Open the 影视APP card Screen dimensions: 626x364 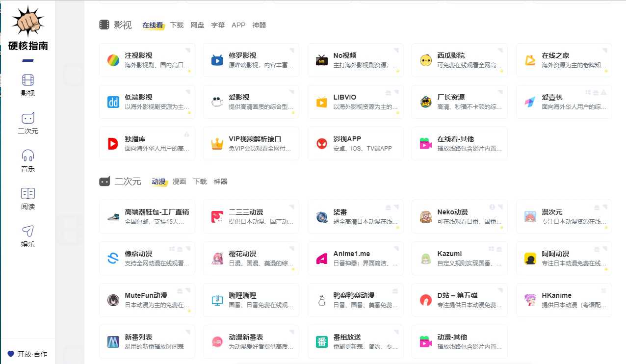pos(355,143)
